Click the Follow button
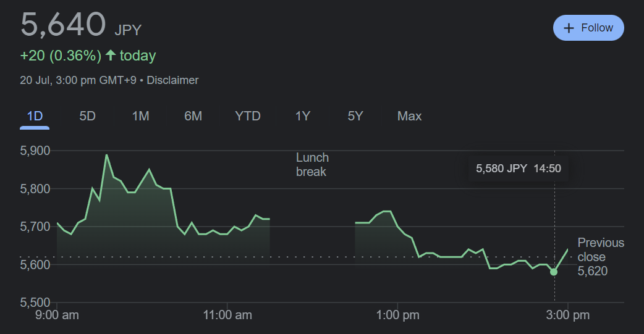Viewport: 644px width, 334px height. coord(588,28)
